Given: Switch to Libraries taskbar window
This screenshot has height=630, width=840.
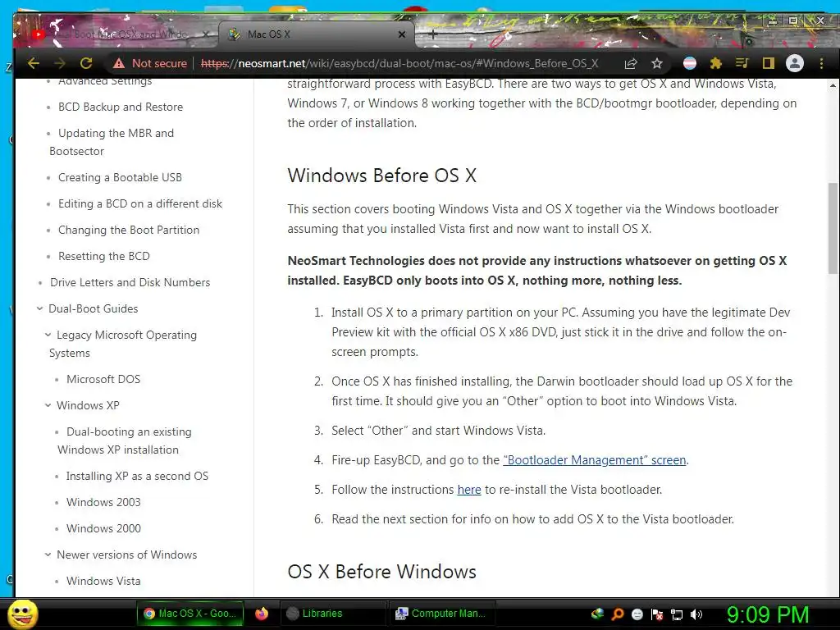Looking at the screenshot, I should pos(333,614).
